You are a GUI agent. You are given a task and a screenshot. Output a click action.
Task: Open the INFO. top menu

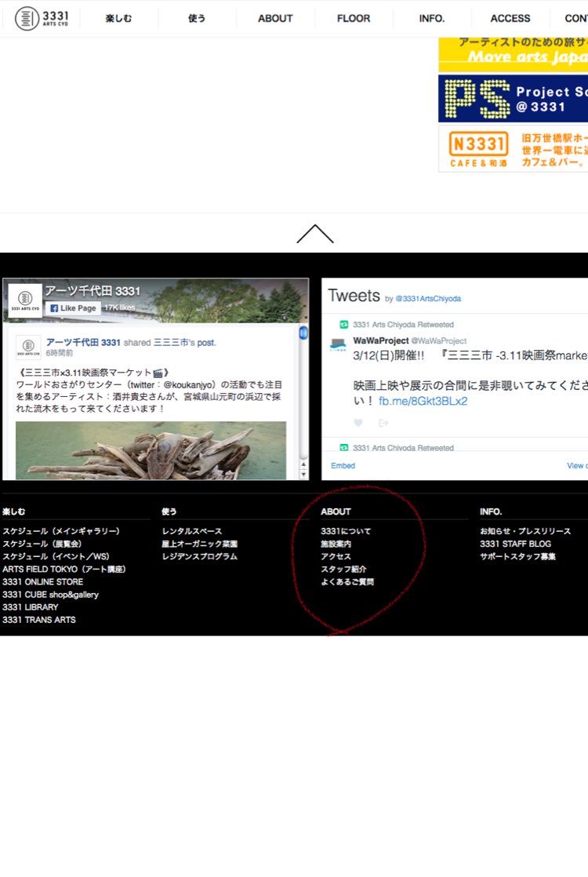[431, 19]
